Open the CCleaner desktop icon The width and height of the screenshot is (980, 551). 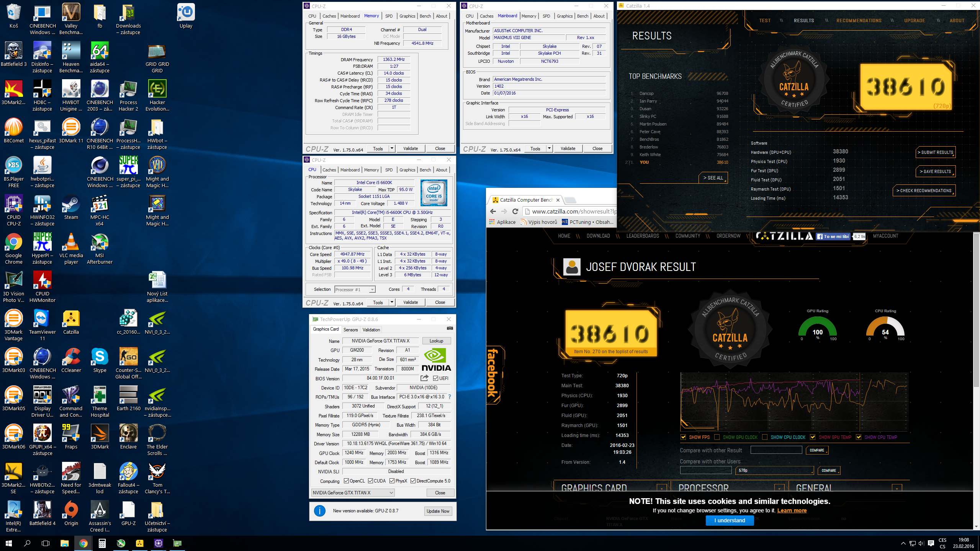(71, 361)
